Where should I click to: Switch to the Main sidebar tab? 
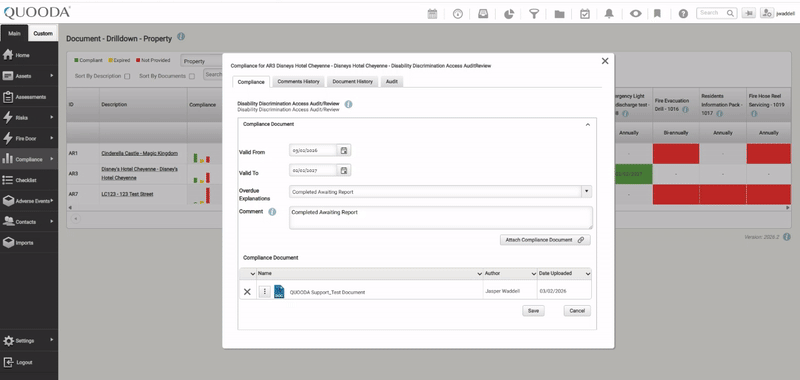pyautogui.click(x=14, y=34)
